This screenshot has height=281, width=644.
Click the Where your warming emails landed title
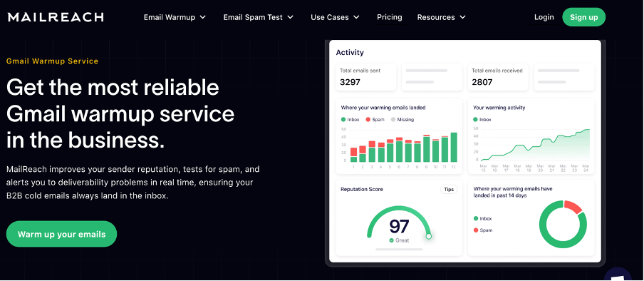[383, 108]
